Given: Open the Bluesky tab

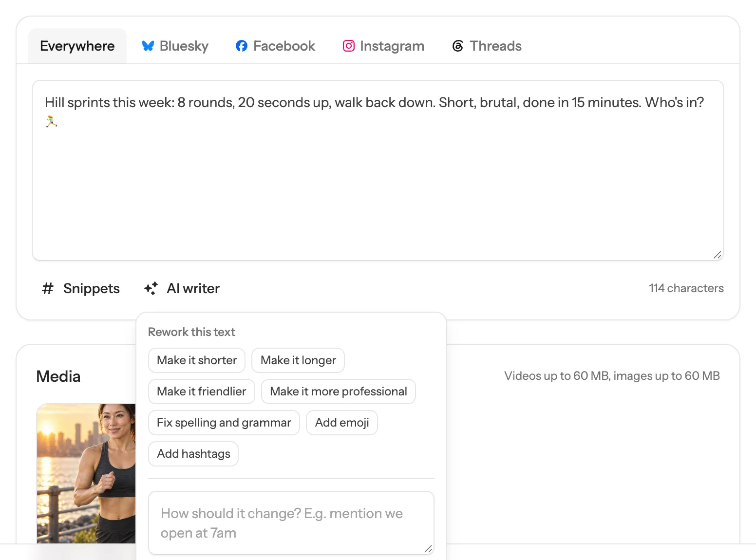Looking at the screenshot, I should coord(175,46).
